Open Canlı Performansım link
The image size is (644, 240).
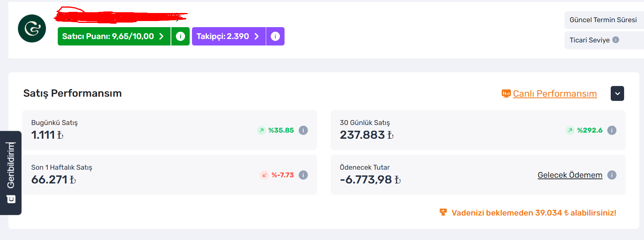pyautogui.click(x=555, y=94)
